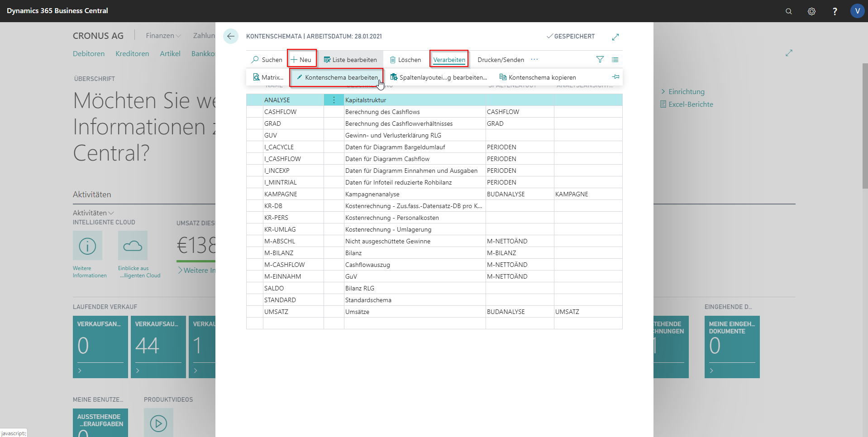This screenshot has width=868, height=437.
Task: Expand the Finanzen dropdown in the background navigation
Action: click(x=163, y=36)
